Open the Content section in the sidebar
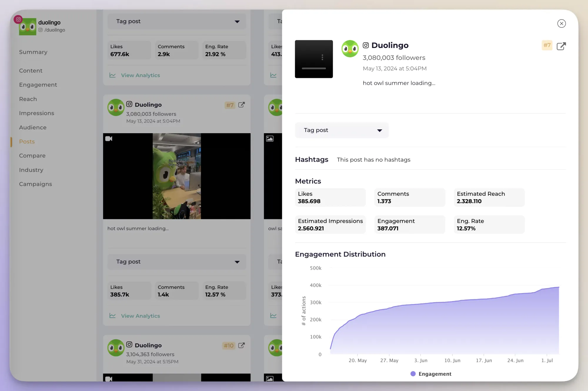588x391 pixels. click(x=31, y=71)
